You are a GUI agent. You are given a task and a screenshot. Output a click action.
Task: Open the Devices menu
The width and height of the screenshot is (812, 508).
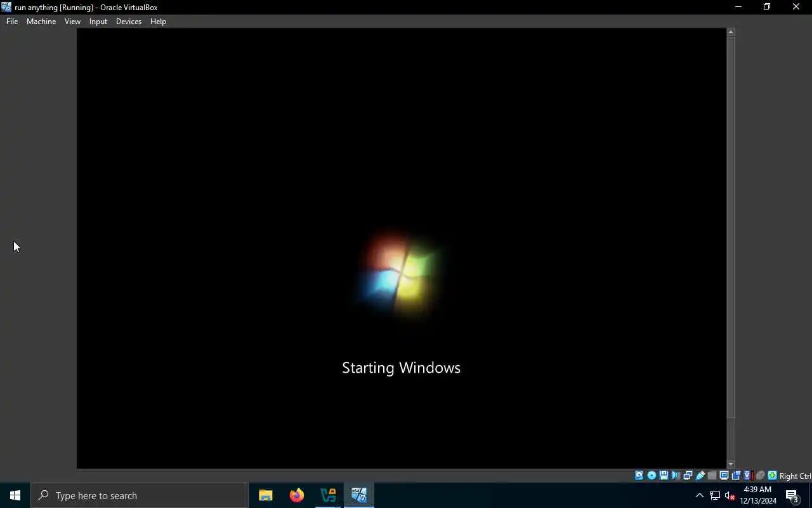(129, 21)
